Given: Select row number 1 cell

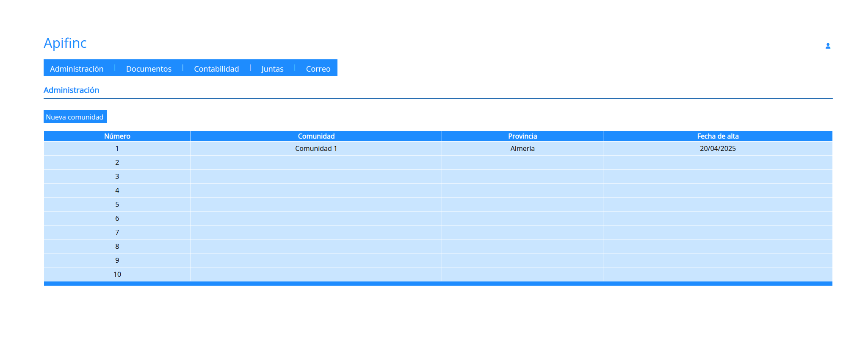Looking at the screenshot, I should (117, 148).
